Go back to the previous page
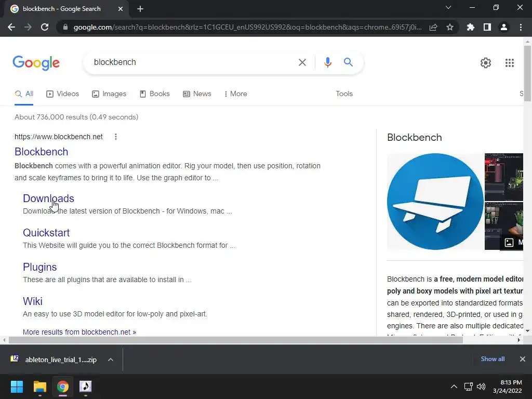 pyautogui.click(x=11, y=27)
